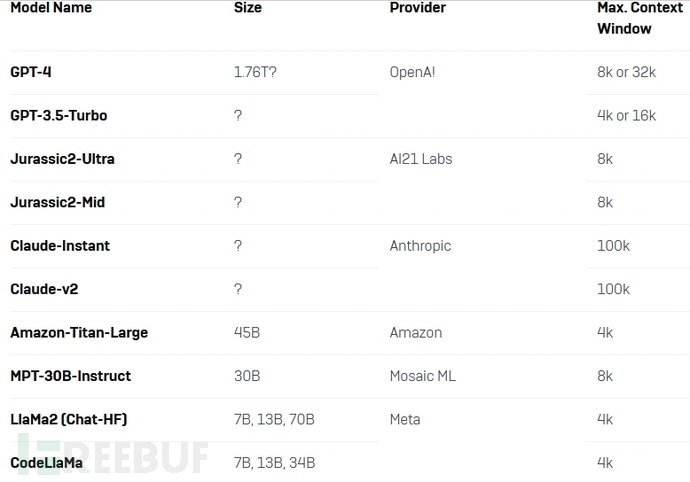This screenshot has width=690, height=482.
Task: Select the MPT-30B-Instruct model name
Action: tap(71, 376)
